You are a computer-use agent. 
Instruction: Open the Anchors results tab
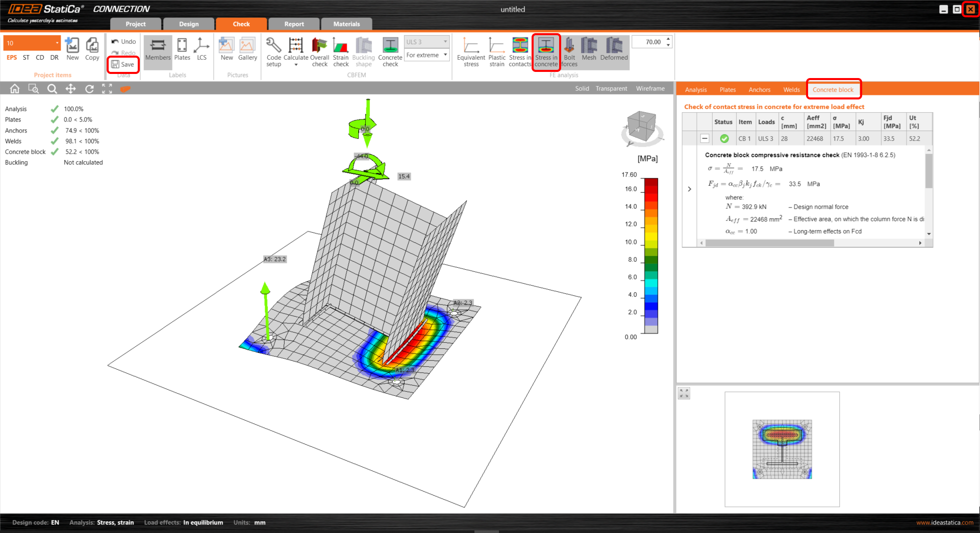click(x=759, y=90)
